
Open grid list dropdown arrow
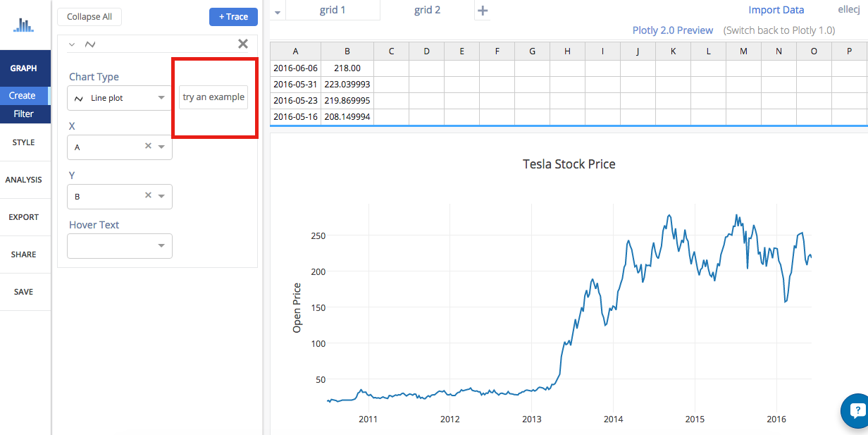tap(277, 12)
